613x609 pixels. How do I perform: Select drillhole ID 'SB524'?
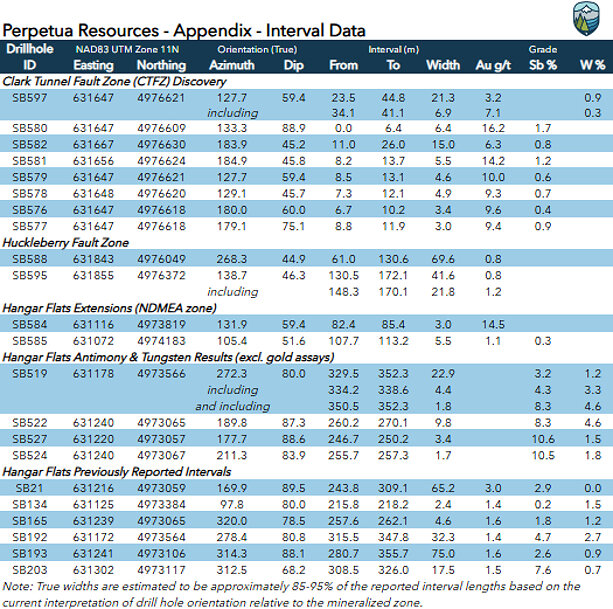(30, 455)
